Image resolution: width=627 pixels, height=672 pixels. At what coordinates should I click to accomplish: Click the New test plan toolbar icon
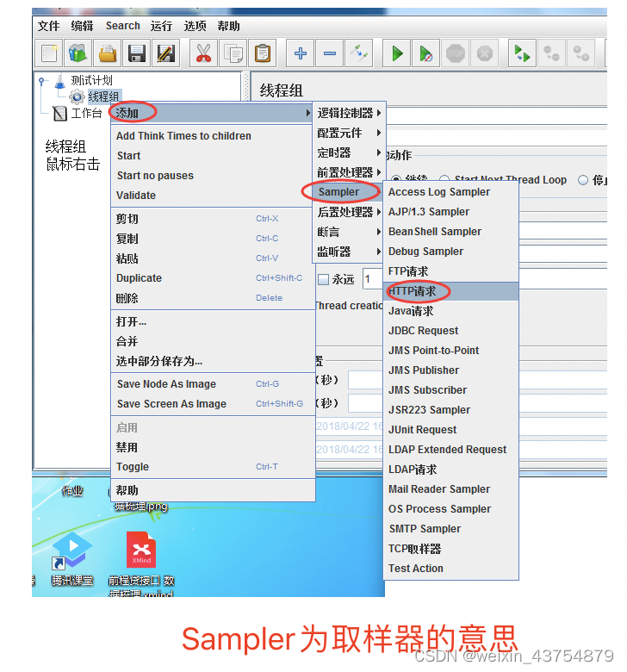coord(49,53)
